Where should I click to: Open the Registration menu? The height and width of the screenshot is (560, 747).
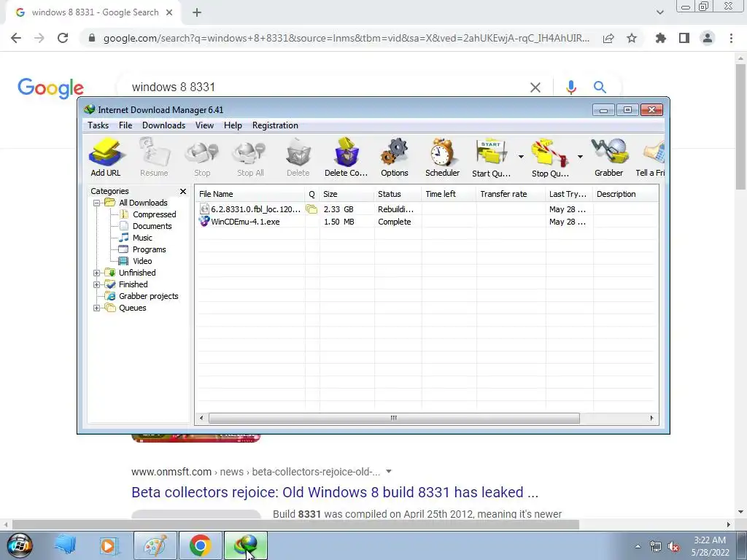point(275,125)
